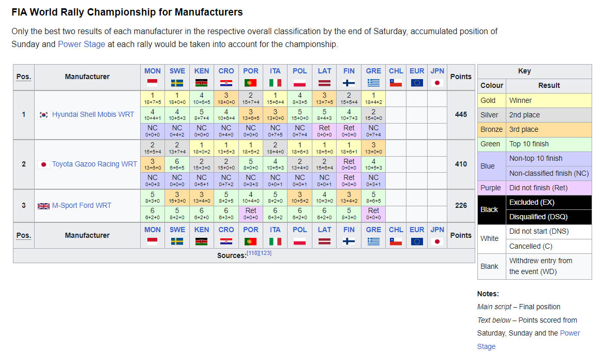603x364 pixels.
Task: Click the Sweden flag in the bottom header row
Action: click(x=177, y=241)
